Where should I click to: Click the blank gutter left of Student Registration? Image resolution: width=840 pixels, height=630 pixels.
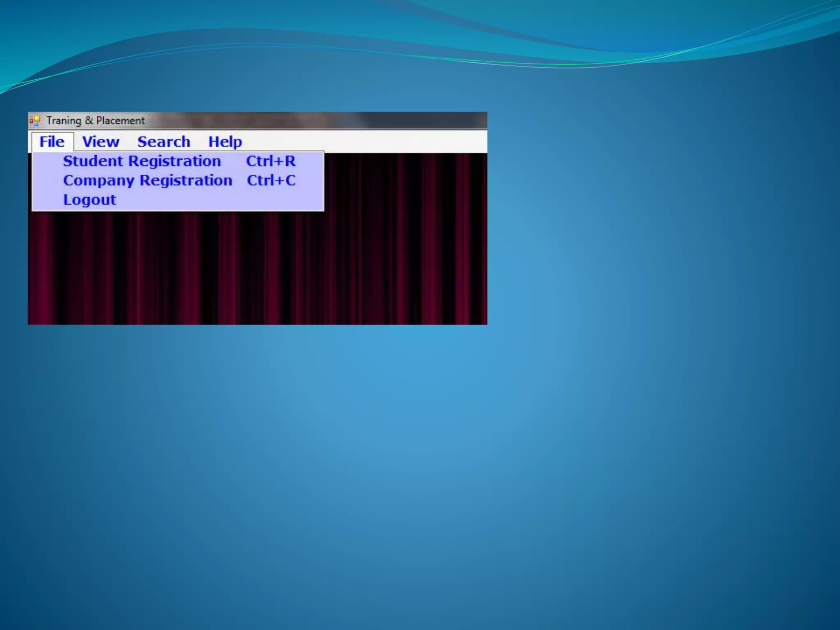tap(47, 161)
